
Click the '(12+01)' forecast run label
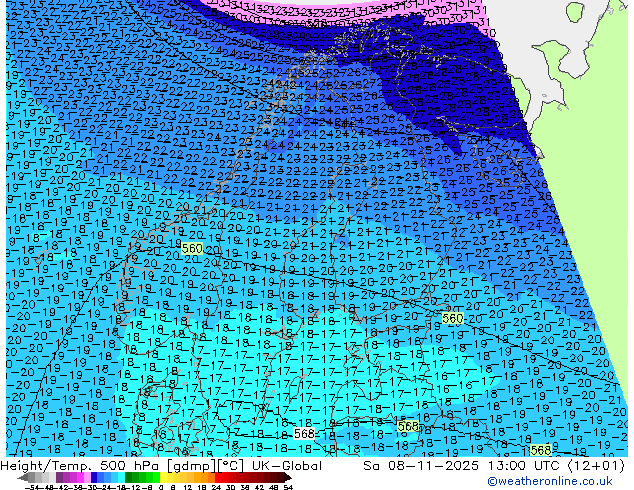pyautogui.click(x=596, y=466)
